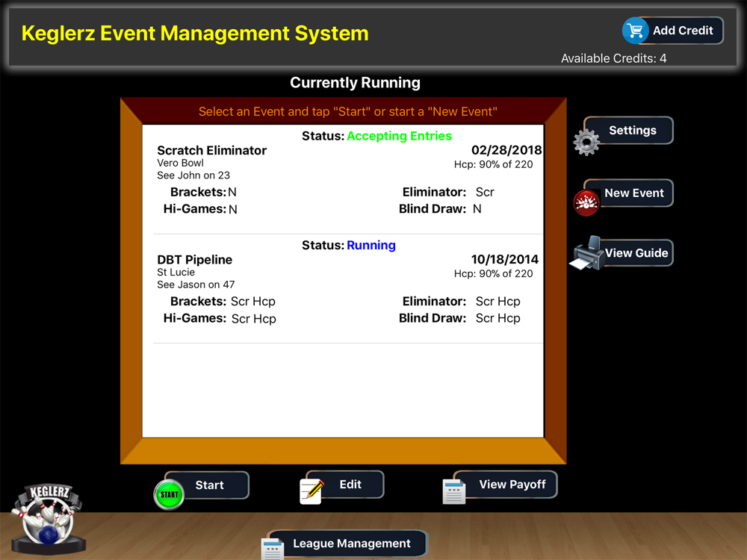Click Hcp: 90% of 220 under 10/18/2014
The width and height of the screenshot is (747, 560).
(493, 274)
